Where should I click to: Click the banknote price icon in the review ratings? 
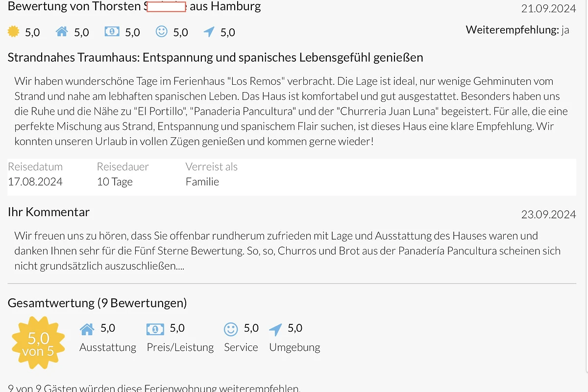click(112, 32)
